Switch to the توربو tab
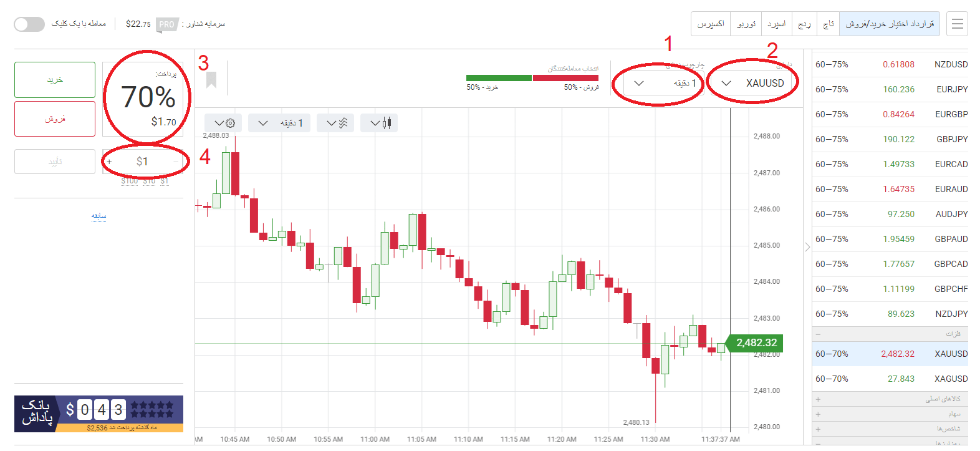 click(746, 24)
